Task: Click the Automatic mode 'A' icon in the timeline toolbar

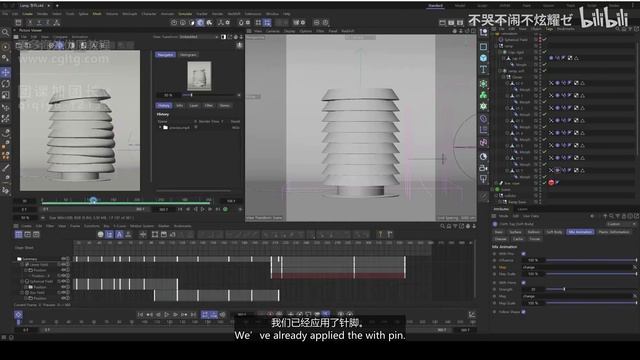Action: click(x=119, y=234)
